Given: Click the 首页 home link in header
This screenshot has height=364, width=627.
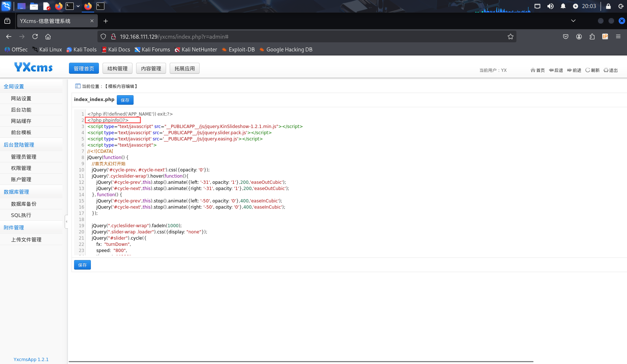Looking at the screenshot, I should [x=538, y=70].
